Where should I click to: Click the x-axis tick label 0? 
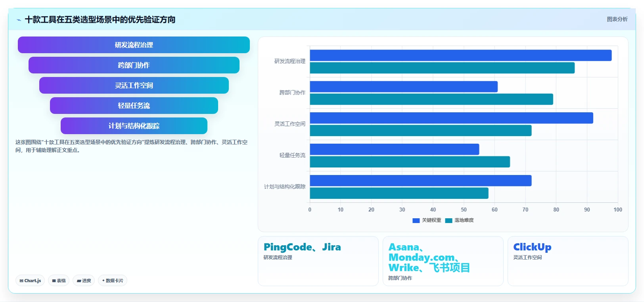pyautogui.click(x=310, y=210)
